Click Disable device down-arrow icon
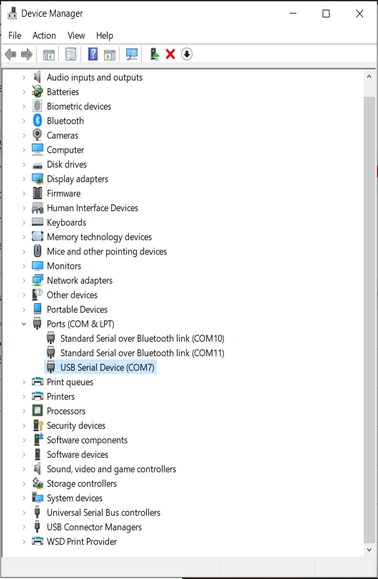378x579 pixels. [187, 54]
